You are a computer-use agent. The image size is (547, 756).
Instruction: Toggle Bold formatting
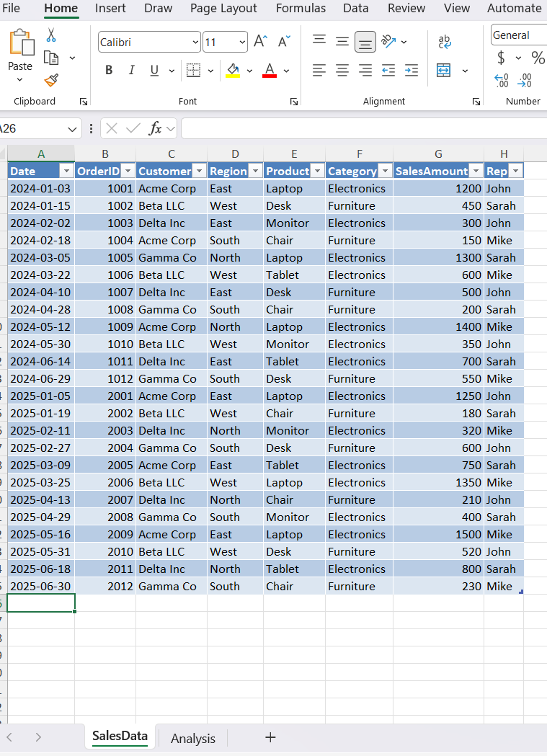109,70
